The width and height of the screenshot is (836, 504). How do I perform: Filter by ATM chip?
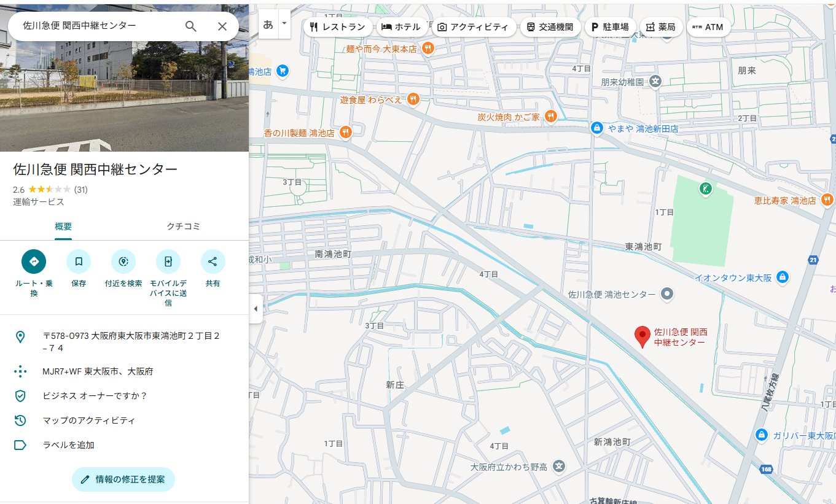[x=708, y=27]
